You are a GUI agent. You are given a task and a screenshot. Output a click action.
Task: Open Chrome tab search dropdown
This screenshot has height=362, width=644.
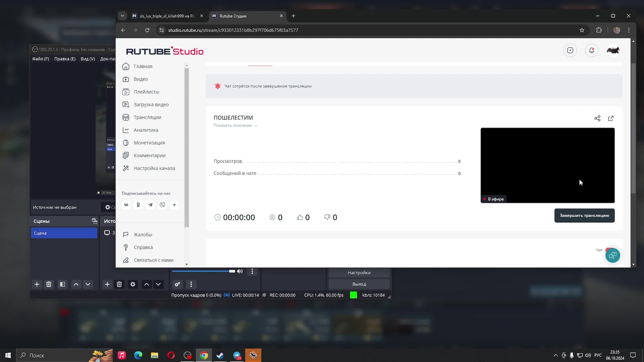[122, 16]
